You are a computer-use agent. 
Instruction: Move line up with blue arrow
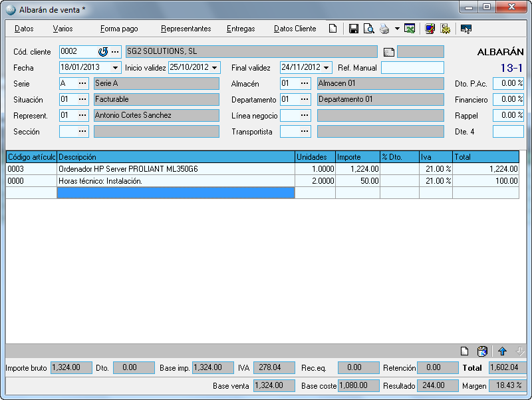coord(502,351)
